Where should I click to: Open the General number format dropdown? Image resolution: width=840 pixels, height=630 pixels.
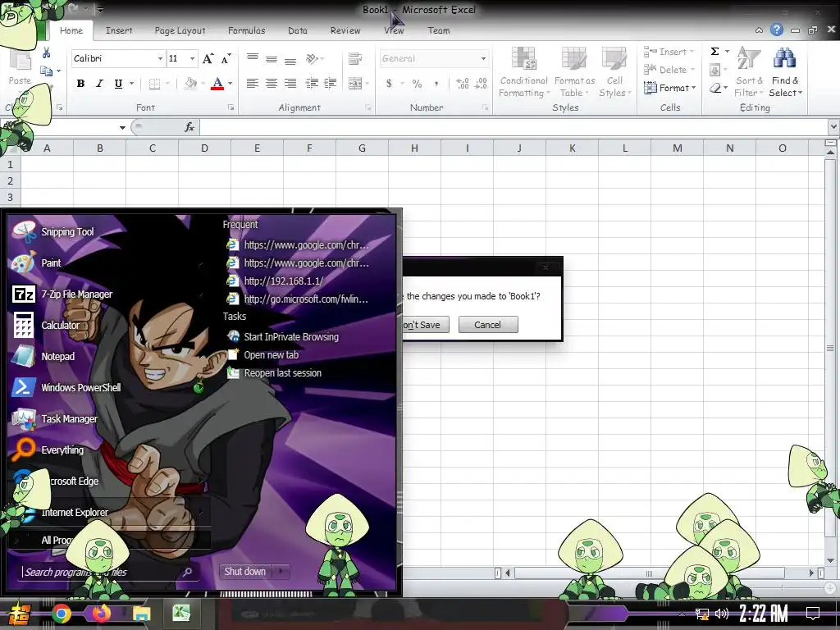tap(483, 58)
